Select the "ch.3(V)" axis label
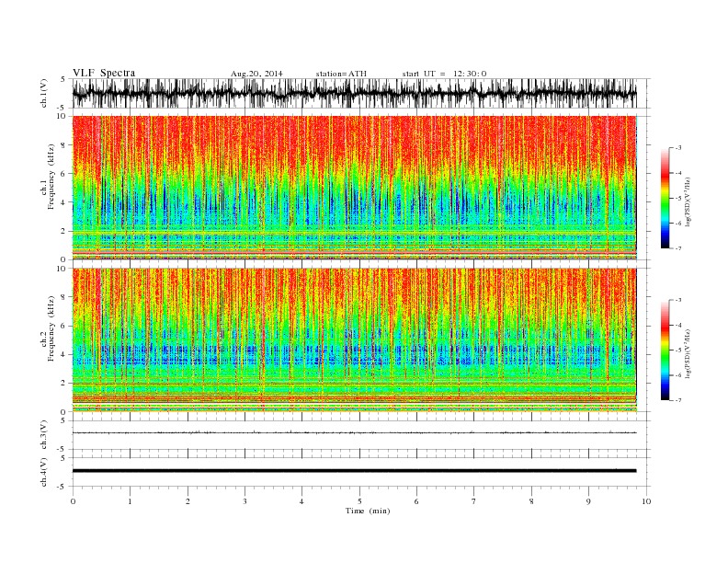The width and height of the screenshot is (728, 563). click(x=44, y=435)
